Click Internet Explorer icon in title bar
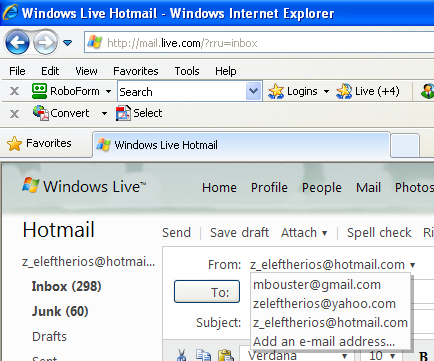This screenshot has height=361, width=434. click(10, 13)
